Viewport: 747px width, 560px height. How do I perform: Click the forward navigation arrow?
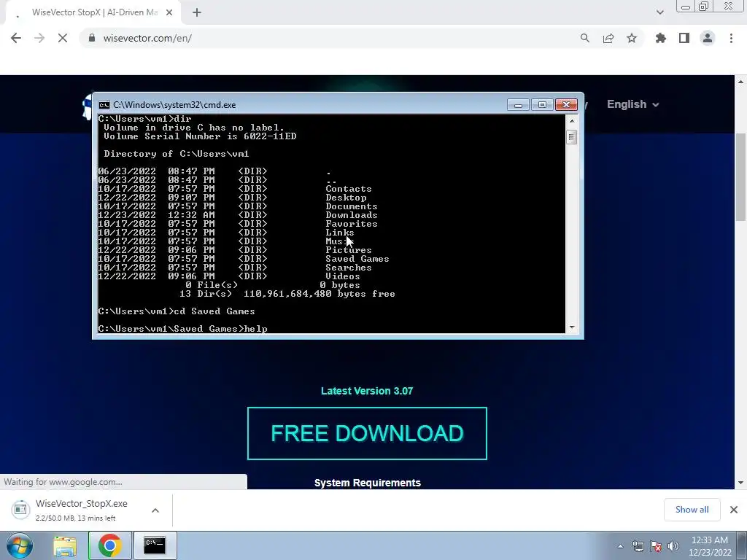(x=39, y=38)
